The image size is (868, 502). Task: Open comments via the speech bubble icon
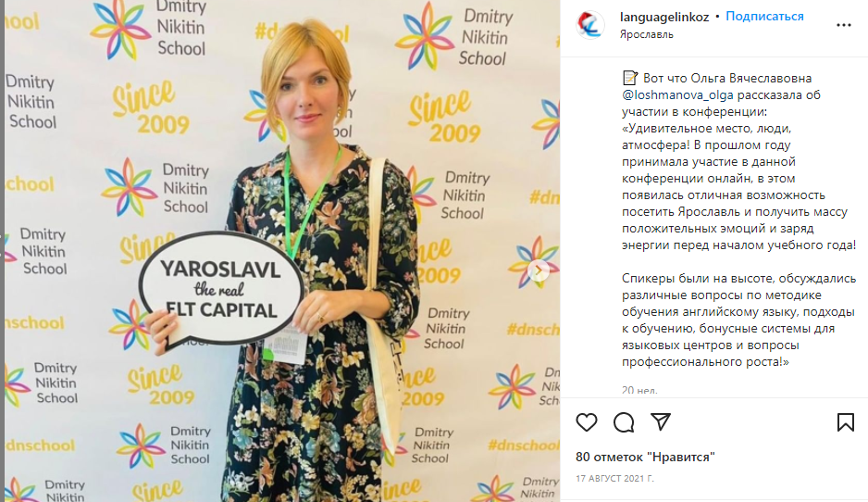[624, 422]
